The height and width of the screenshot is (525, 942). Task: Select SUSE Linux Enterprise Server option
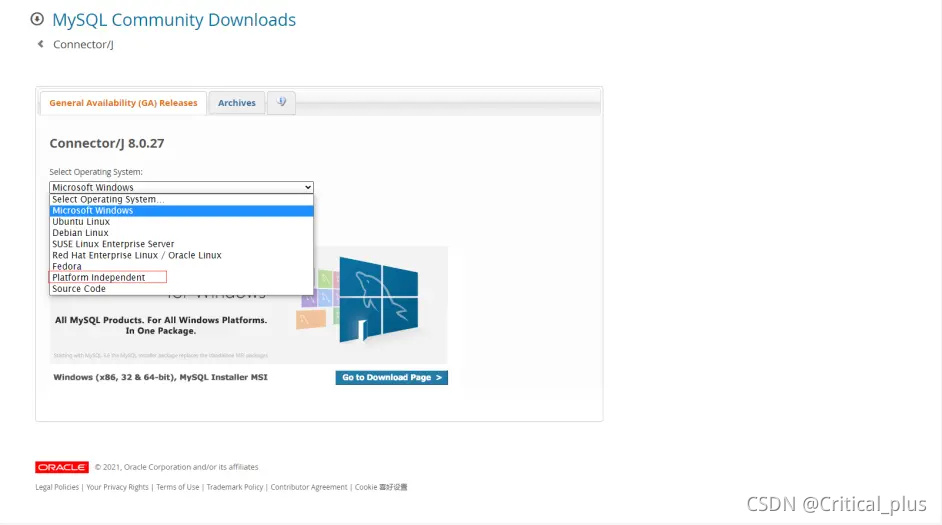[x=113, y=244]
